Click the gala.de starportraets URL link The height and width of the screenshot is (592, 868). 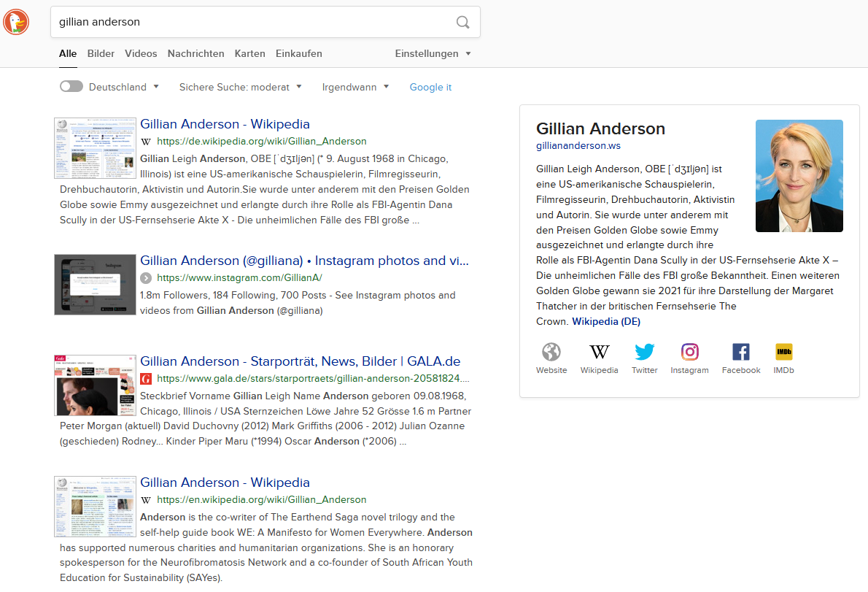point(313,379)
